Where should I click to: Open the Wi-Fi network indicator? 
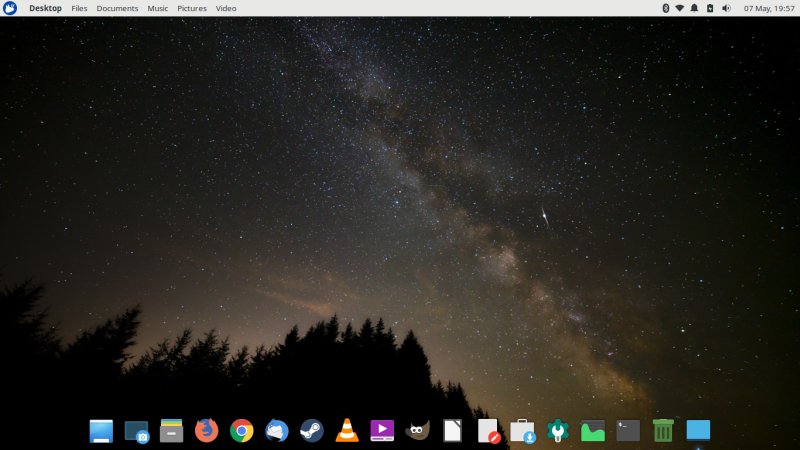[x=680, y=8]
